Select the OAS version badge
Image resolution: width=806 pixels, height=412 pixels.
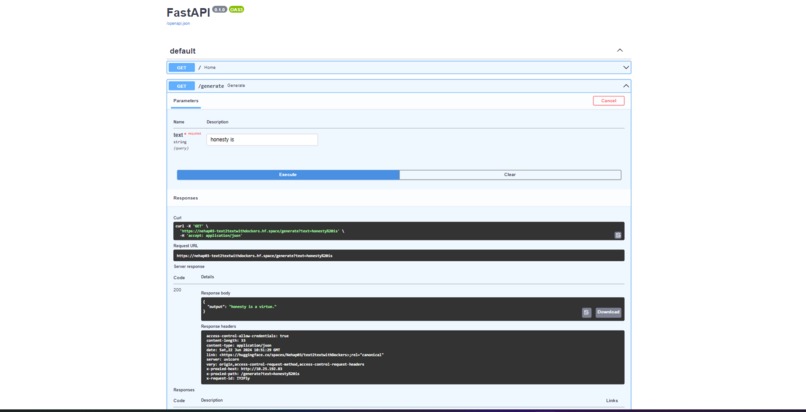(236, 9)
